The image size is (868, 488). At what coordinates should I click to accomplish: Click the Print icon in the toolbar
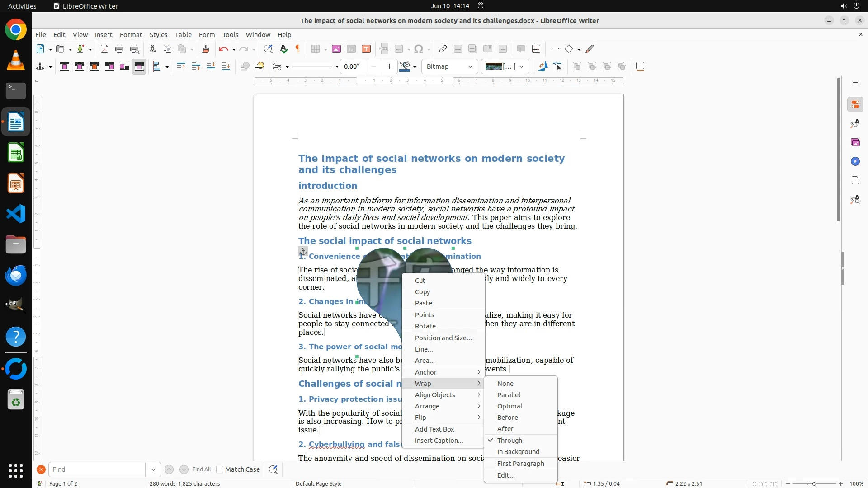tap(119, 49)
